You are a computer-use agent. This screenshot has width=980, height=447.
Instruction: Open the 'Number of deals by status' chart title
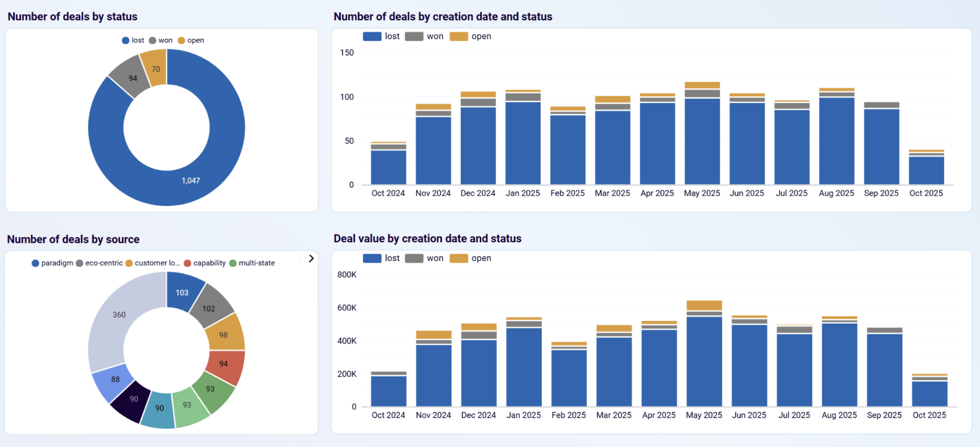(72, 16)
